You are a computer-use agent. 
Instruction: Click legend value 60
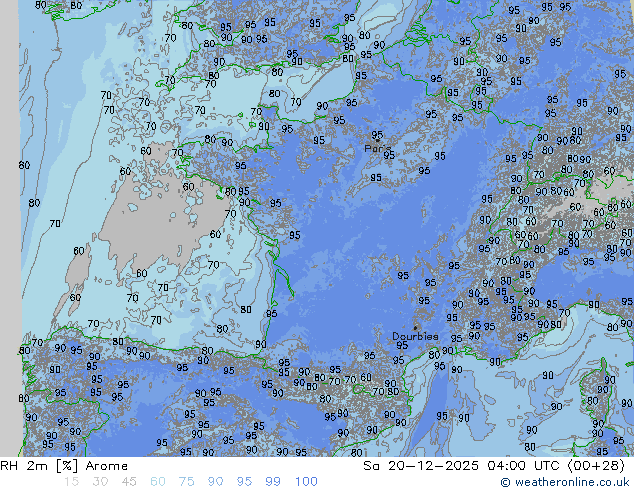(x=158, y=482)
